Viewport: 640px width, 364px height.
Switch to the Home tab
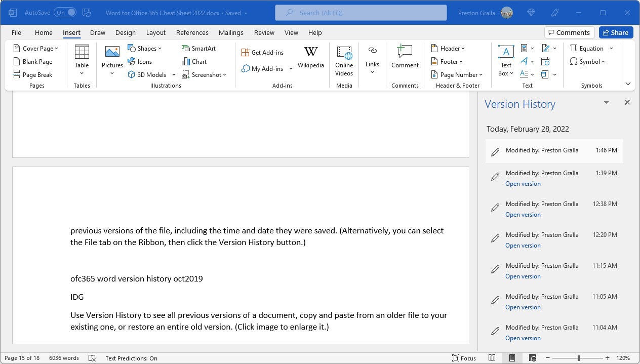pos(44,32)
